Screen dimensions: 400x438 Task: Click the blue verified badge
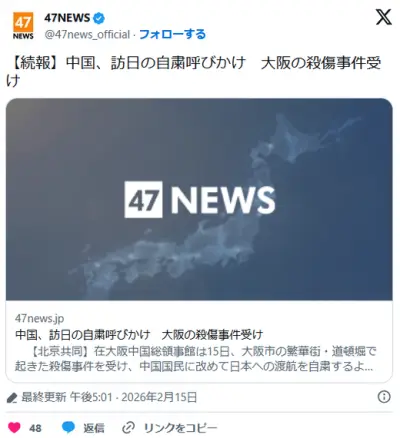pos(99,18)
